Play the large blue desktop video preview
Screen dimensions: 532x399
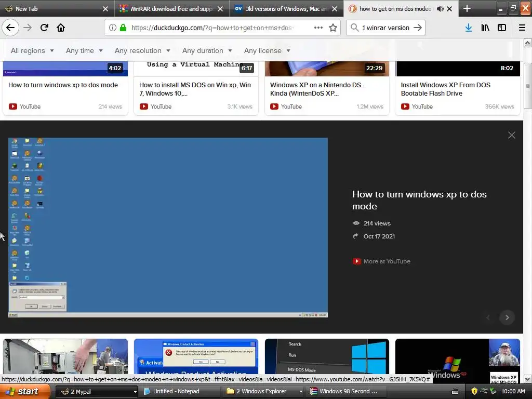[x=168, y=228]
